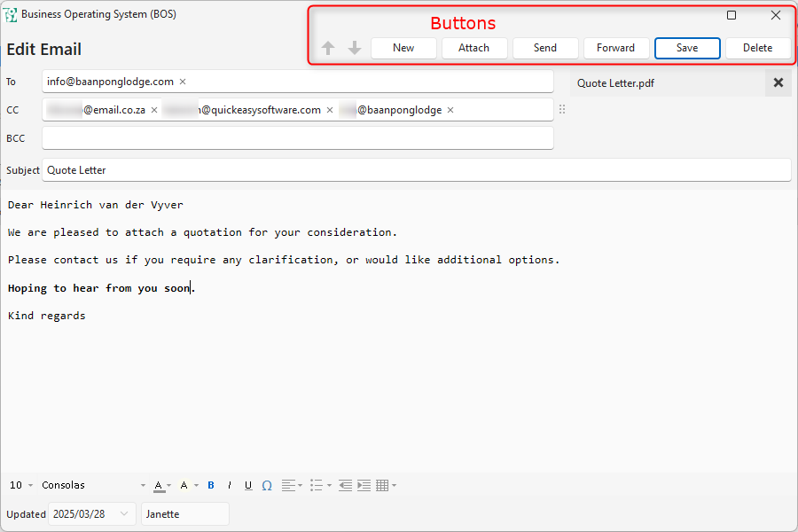Screen dimensions: 798x532
Task: Click the increase indent icon
Action: (x=364, y=486)
